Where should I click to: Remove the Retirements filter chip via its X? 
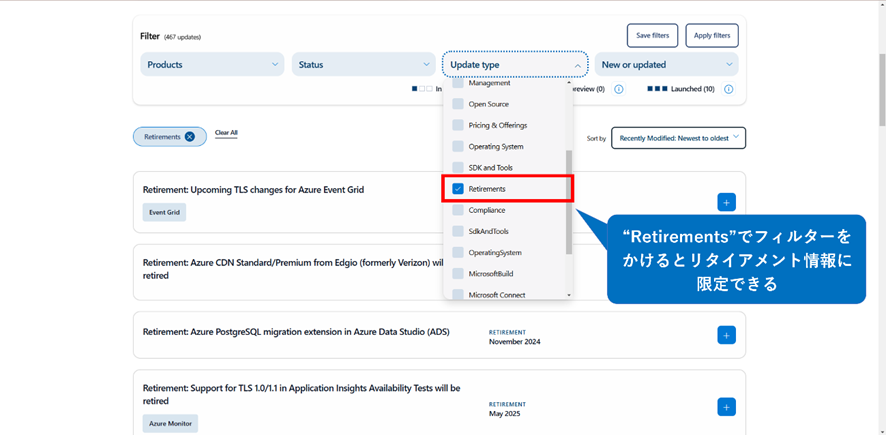click(x=190, y=137)
